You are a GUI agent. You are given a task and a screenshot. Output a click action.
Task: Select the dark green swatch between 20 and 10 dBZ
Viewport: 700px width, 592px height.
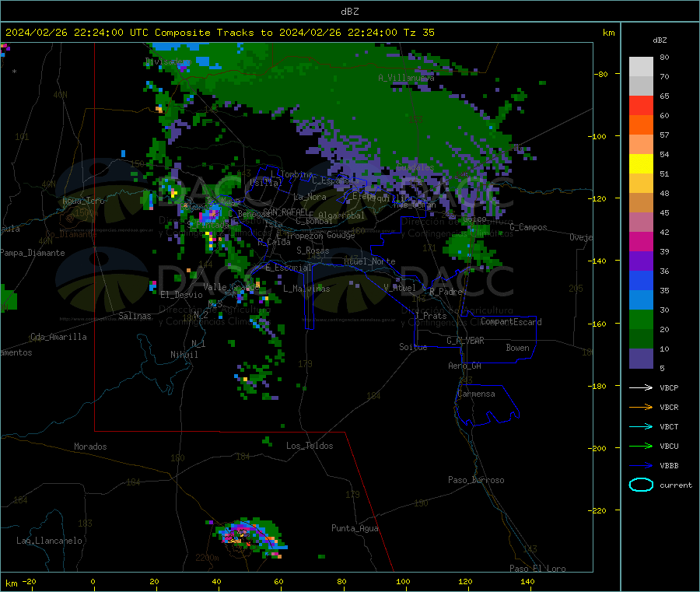point(641,339)
